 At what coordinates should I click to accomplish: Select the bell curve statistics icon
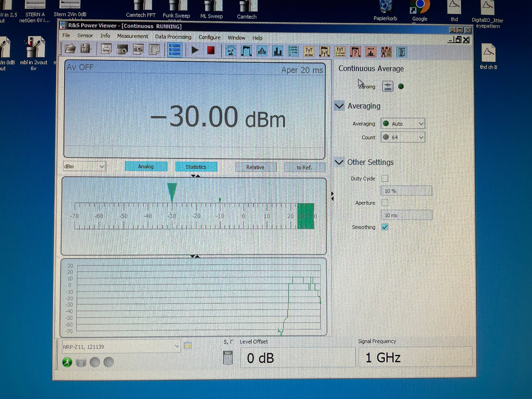tap(262, 51)
